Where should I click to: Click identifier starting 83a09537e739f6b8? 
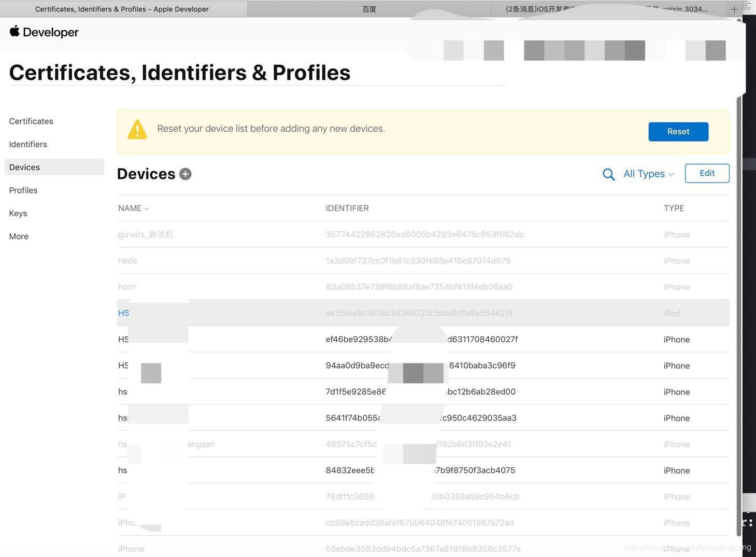[x=419, y=287]
